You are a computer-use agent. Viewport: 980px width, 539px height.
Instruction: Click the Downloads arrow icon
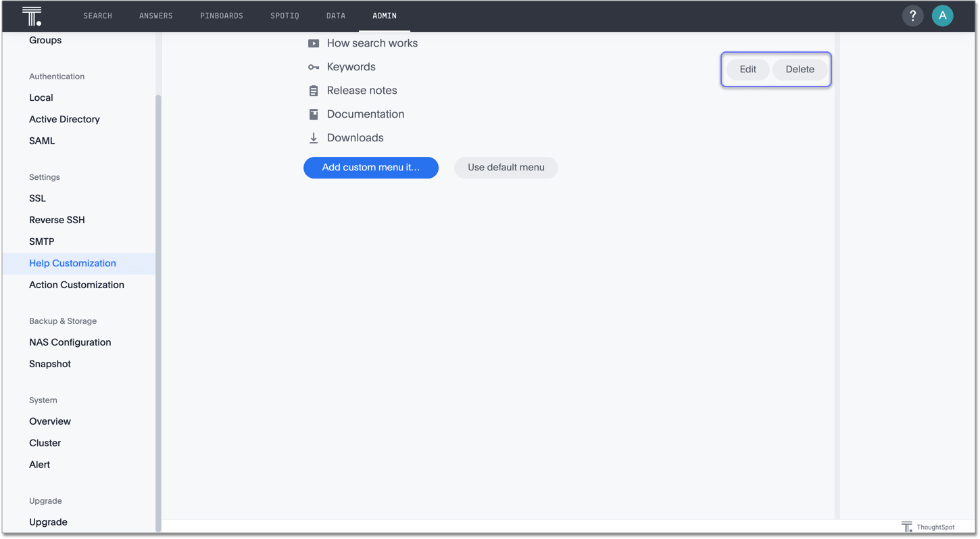coord(314,138)
